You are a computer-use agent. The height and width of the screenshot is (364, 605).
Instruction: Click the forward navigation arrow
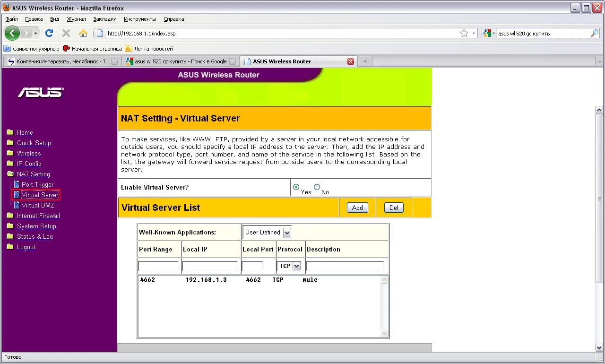26,33
